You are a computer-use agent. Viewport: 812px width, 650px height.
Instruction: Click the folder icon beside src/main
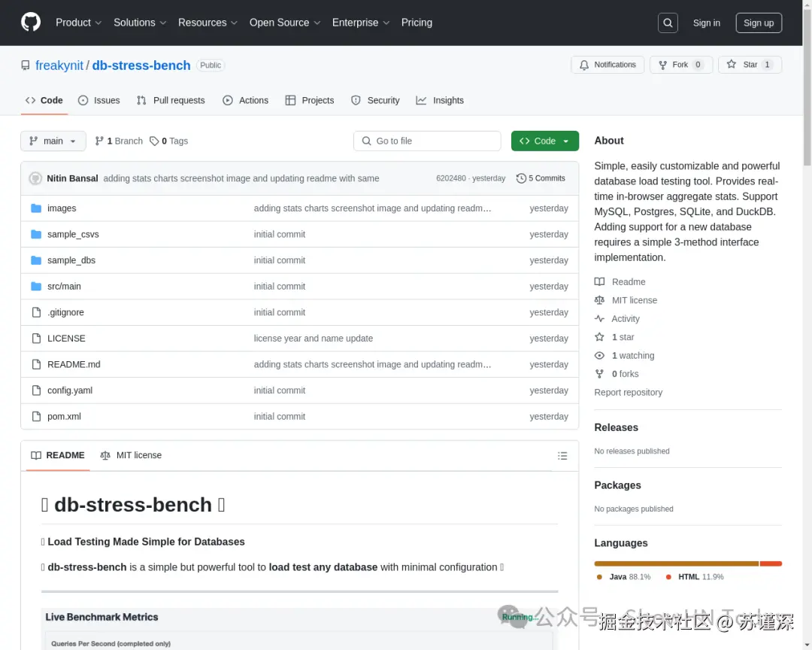(x=36, y=286)
